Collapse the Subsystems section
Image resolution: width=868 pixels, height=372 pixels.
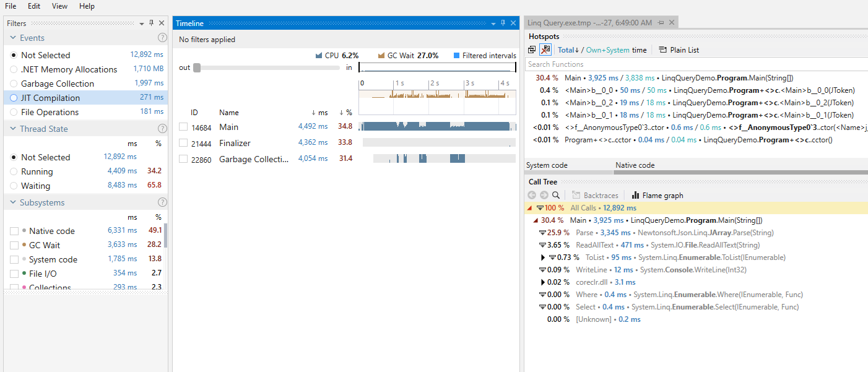pos(14,202)
